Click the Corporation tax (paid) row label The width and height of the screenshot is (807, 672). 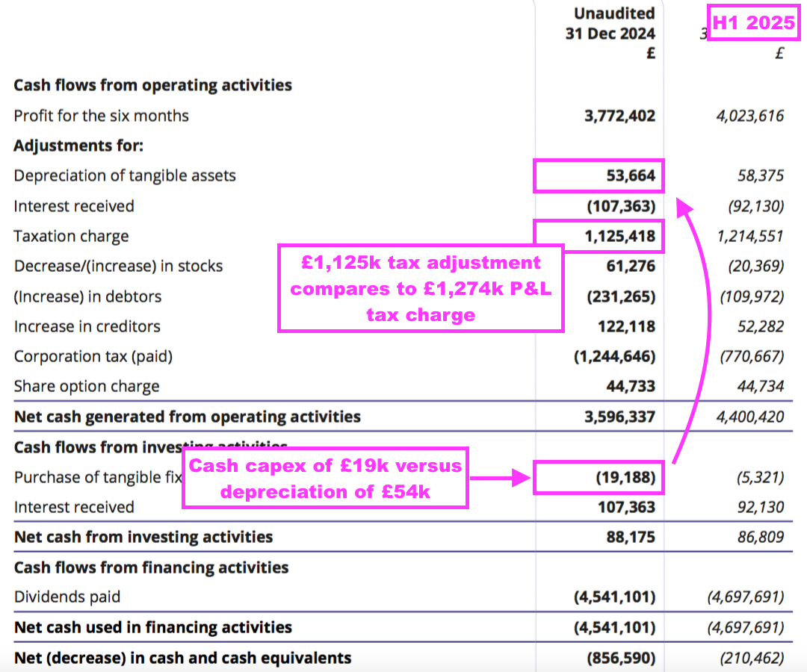pos(93,356)
